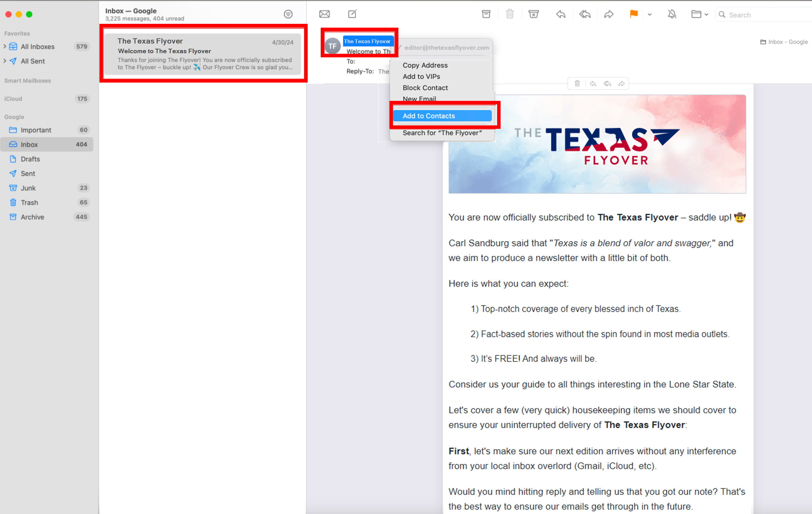Open the Junk mailbox
Screen dimensions: 812x514
pyautogui.click(x=47, y=188)
